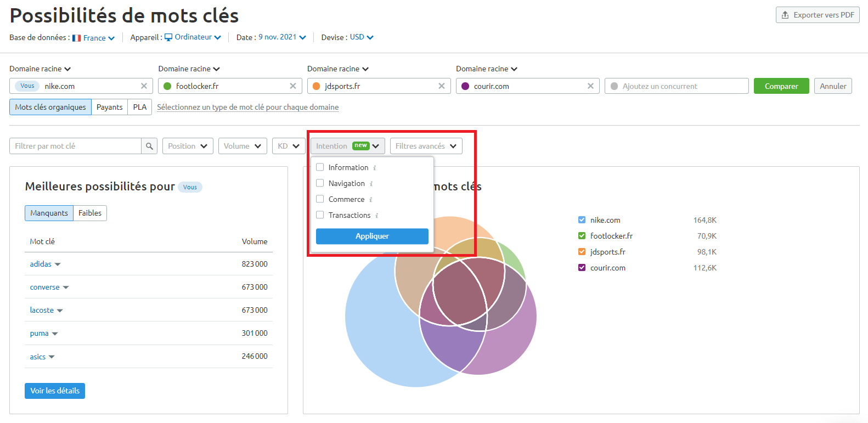Image resolution: width=868 pixels, height=423 pixels.
Task: Expand the puma keyword arrow
Action: click(55, 334)
